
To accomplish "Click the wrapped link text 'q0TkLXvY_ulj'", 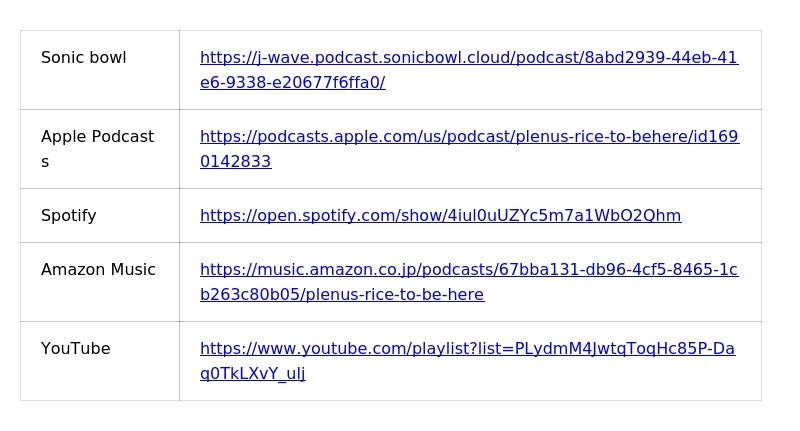I will point(252,374).
